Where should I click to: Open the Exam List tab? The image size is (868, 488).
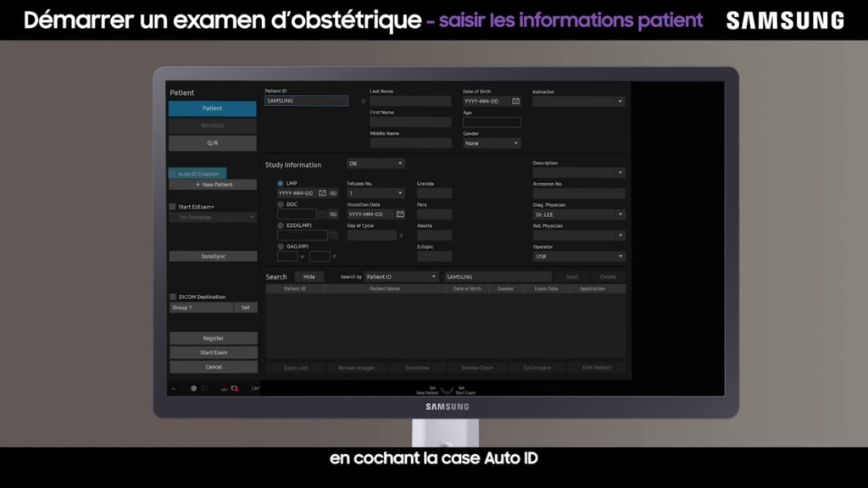(x=296, y=368)
